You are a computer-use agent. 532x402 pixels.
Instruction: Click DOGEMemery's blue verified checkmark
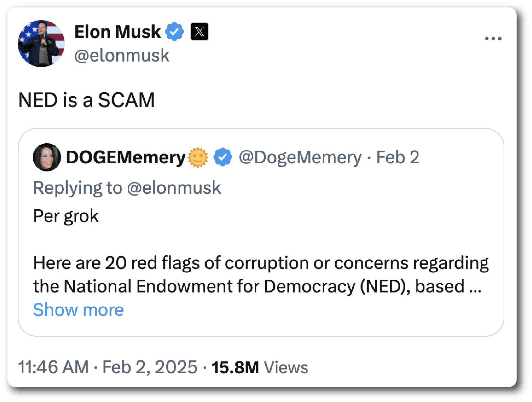tap(223, 157)
